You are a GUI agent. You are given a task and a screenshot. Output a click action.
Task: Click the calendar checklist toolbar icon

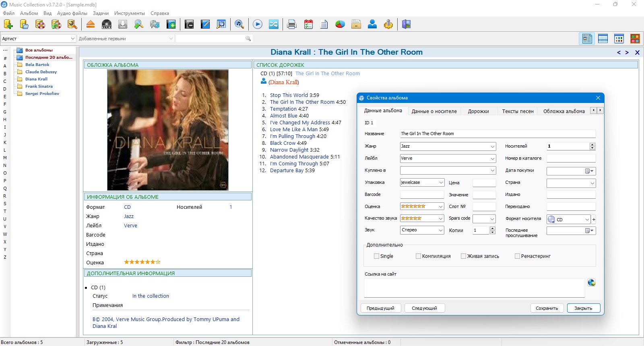pyautogui.click(x=308, y=25)
